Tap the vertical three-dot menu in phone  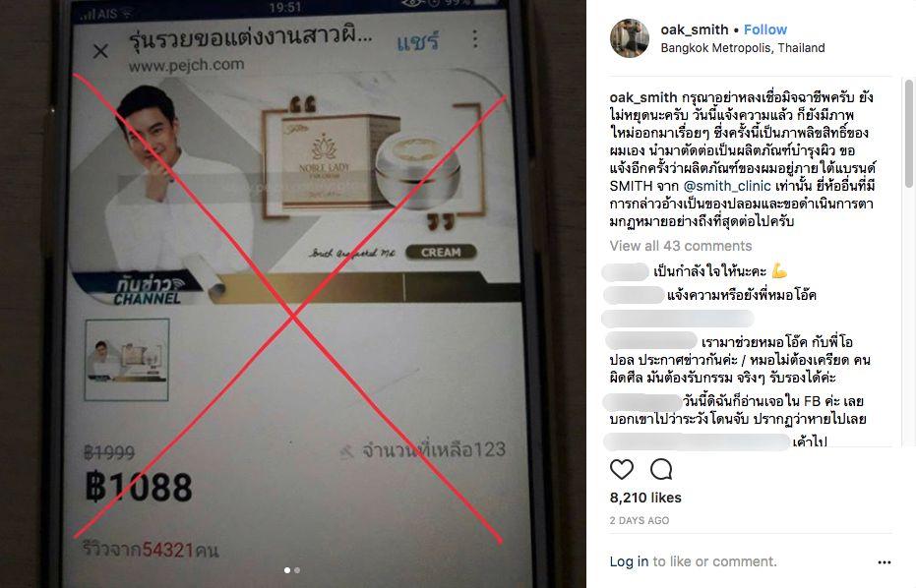coord(475,38)
